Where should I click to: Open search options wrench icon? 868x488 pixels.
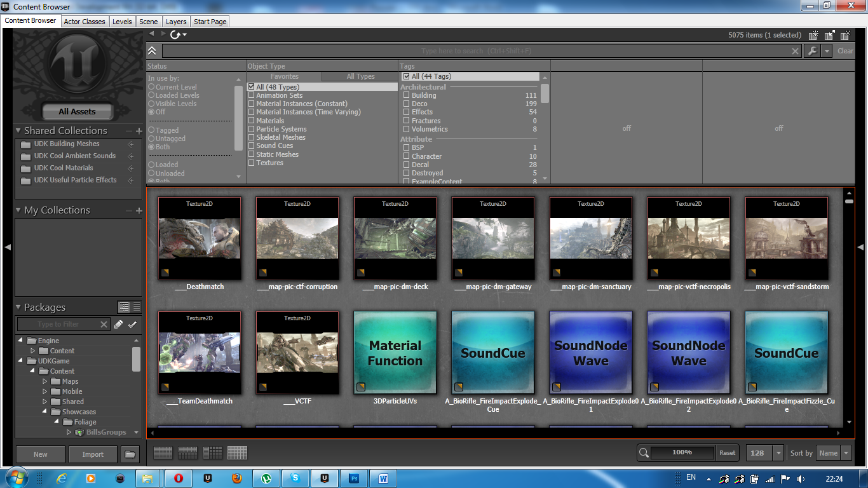pos(812,51)
